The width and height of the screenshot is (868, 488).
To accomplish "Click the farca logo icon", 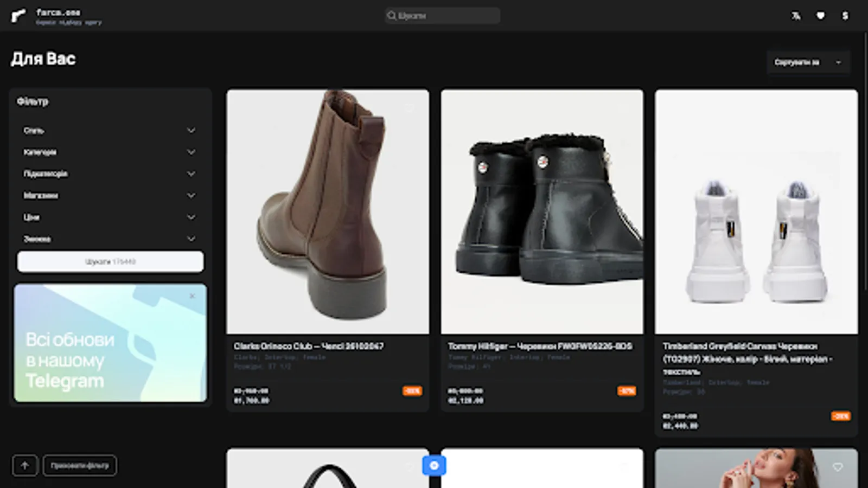I will tap(18, 16).
